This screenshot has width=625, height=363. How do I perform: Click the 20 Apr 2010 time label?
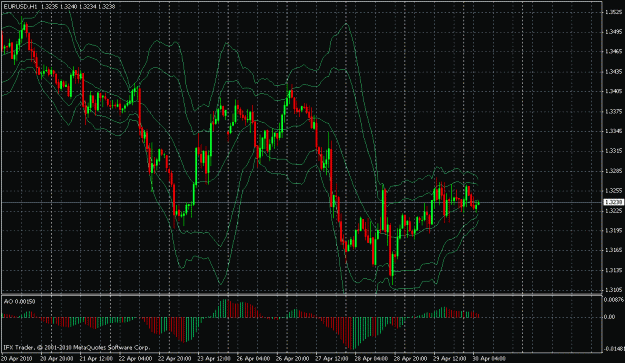pos(16,359)
